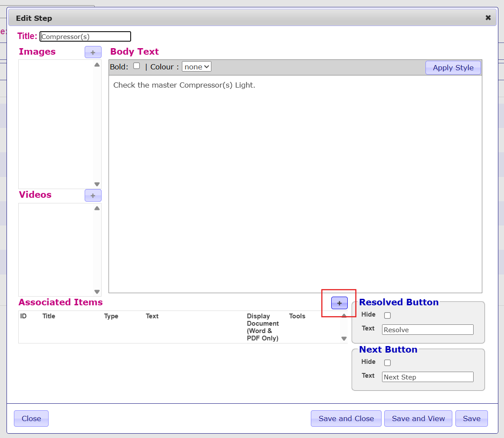Click the Apply Style button
The width and height of the screenshot is (504, 438).
pos(453,68)
